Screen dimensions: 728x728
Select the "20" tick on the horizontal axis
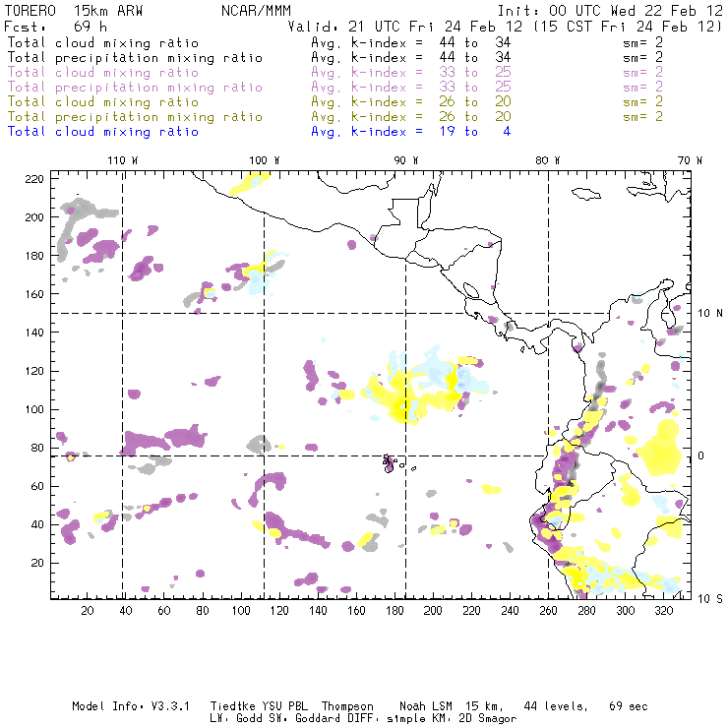[88, 611]
